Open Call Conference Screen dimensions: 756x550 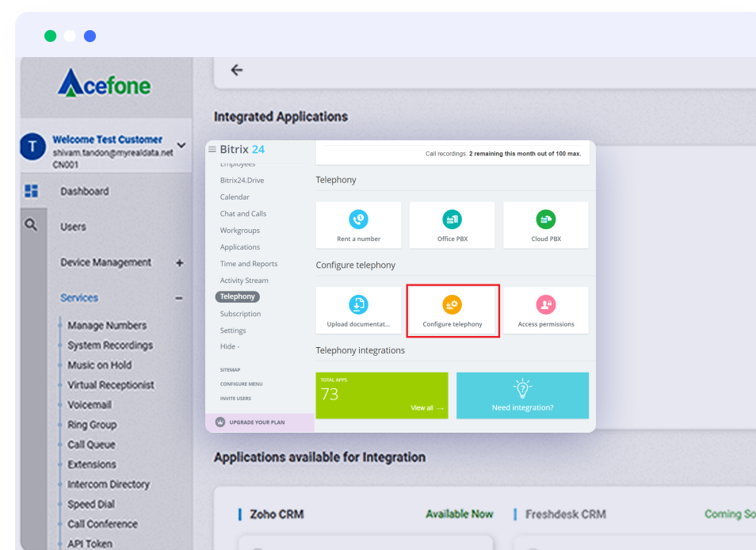coord(103,524)
